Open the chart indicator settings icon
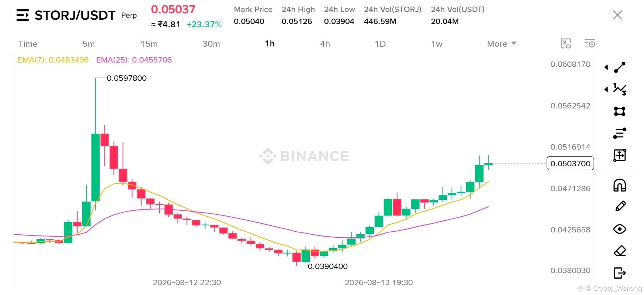 click(x=590, y=44)
